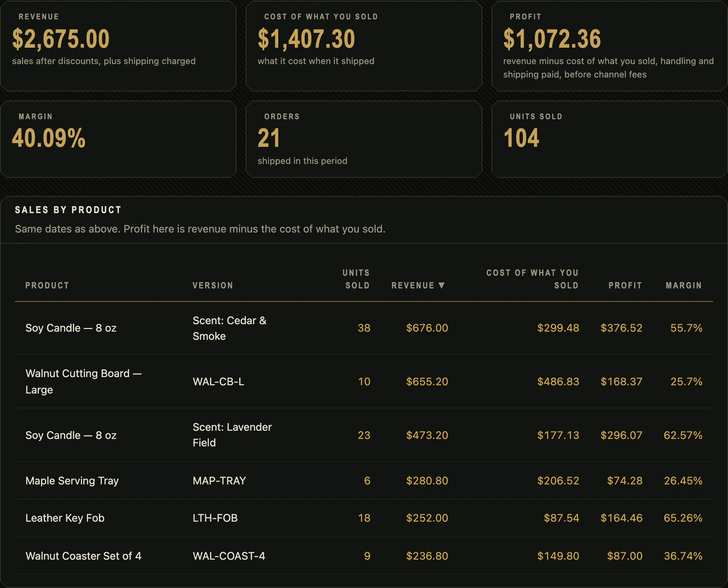Click the 55.7% margin cell
The width and height of the screenshot is (728, 588).
686,328
